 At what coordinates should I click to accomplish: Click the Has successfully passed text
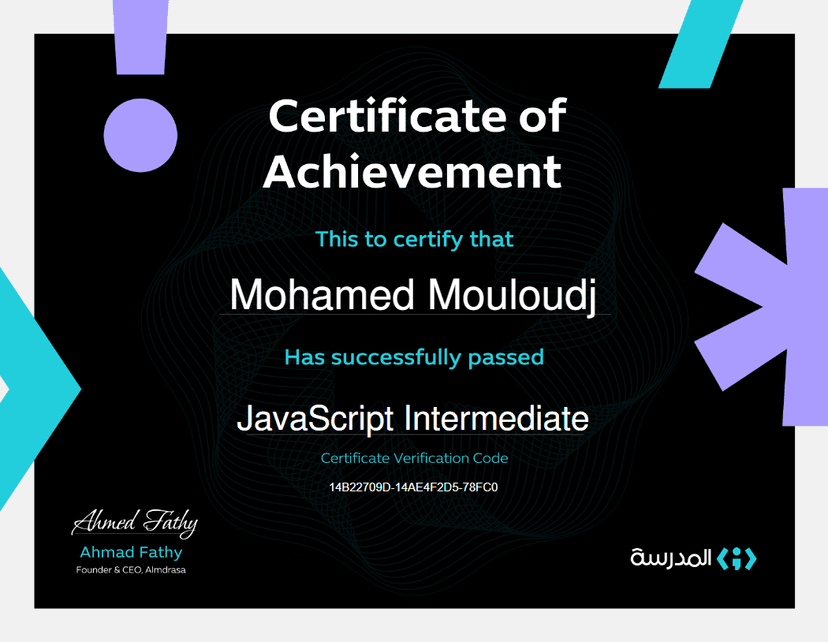click(413, 357)
